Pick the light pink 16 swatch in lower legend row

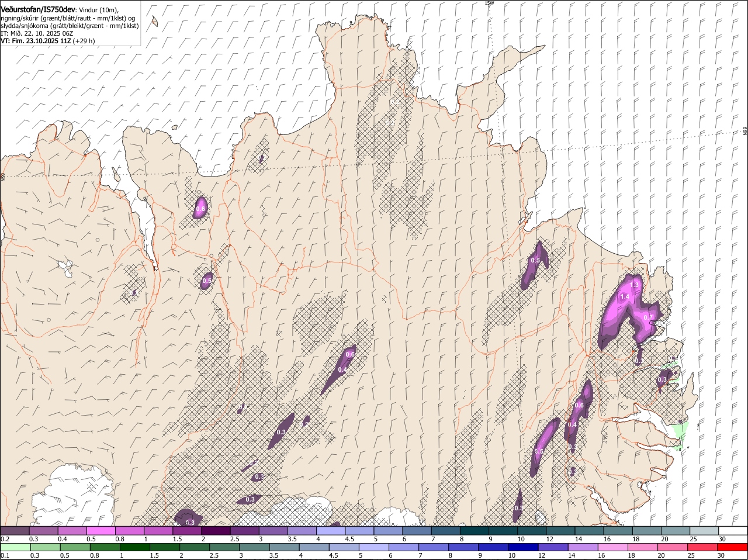pyautogui.click(x=613, y=548)
